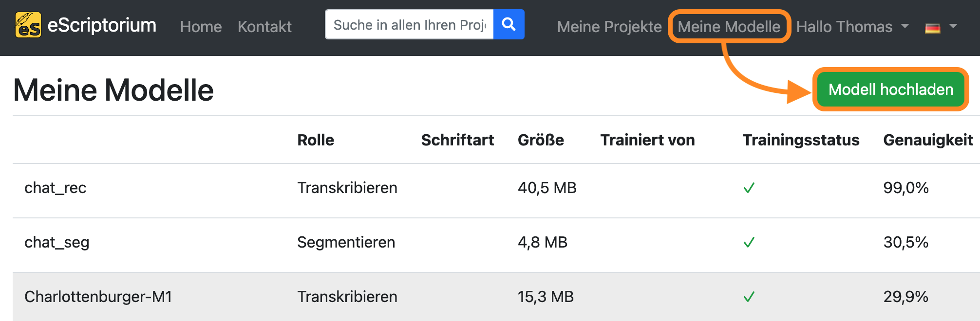The width and height of the screenshot is (980, 321).
Task: Expand the language selector arrow
Action: click(x=953, y=26)
